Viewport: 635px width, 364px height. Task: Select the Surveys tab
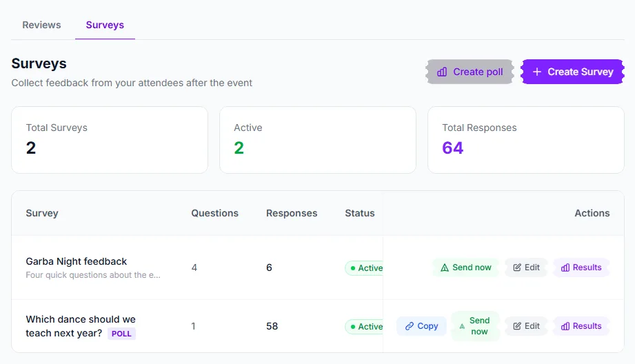(105, 25)
